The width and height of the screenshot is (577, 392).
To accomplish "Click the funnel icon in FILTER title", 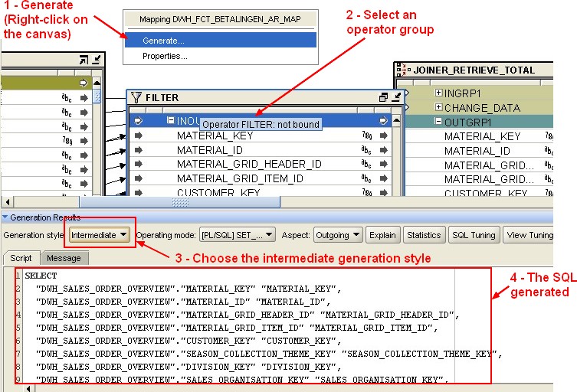I will click(136, 97).
